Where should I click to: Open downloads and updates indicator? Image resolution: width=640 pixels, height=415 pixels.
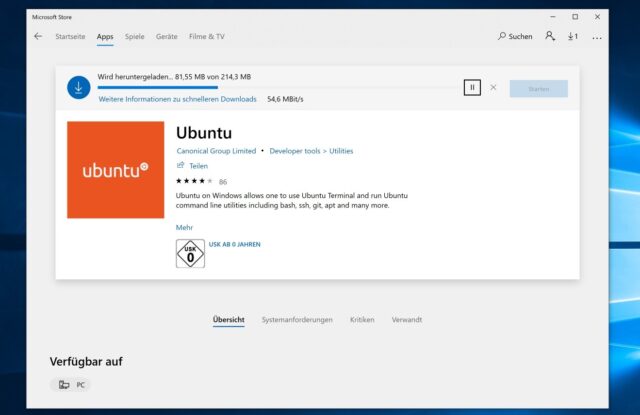(573, 37)
